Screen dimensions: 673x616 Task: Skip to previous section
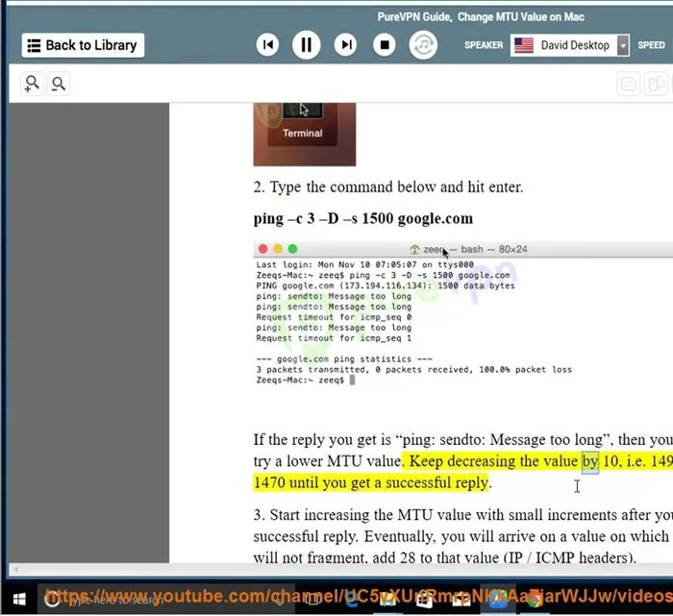[269, 45]
